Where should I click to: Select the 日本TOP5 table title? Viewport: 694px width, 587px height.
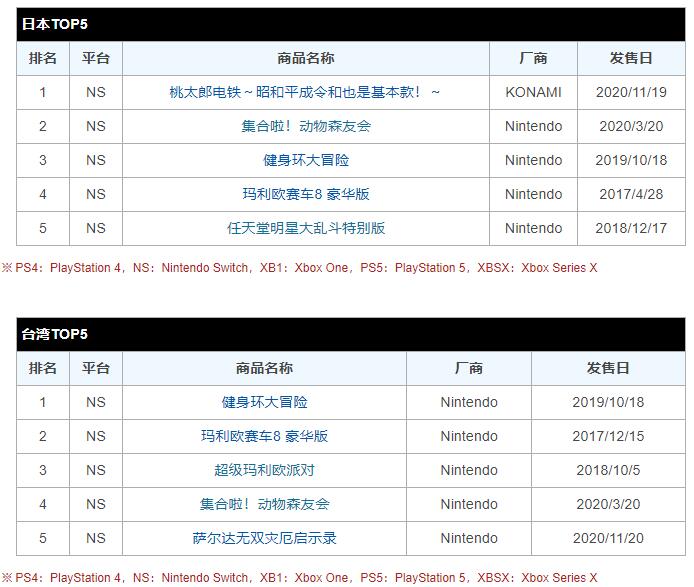click(54, 24)
